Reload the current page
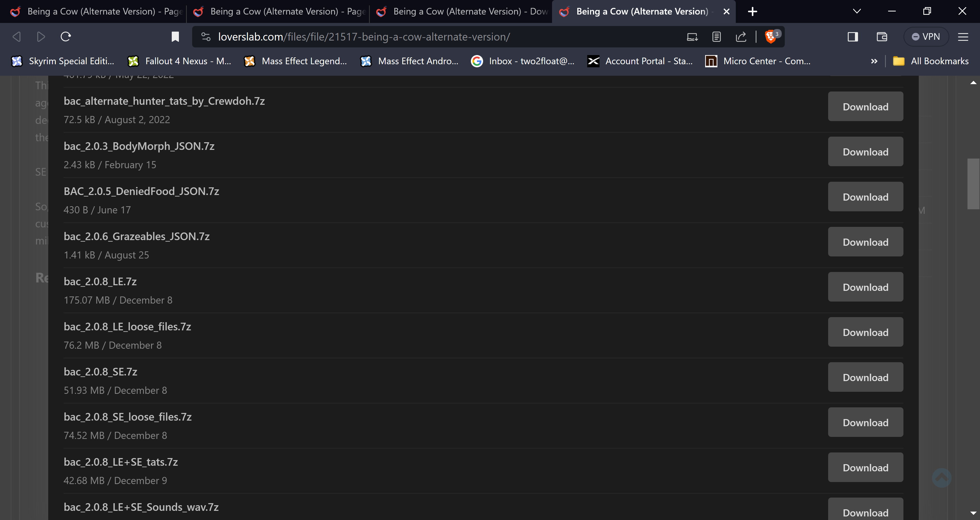Image resolution: width=980 pixels, height=520 pixels. click(66, 37)
